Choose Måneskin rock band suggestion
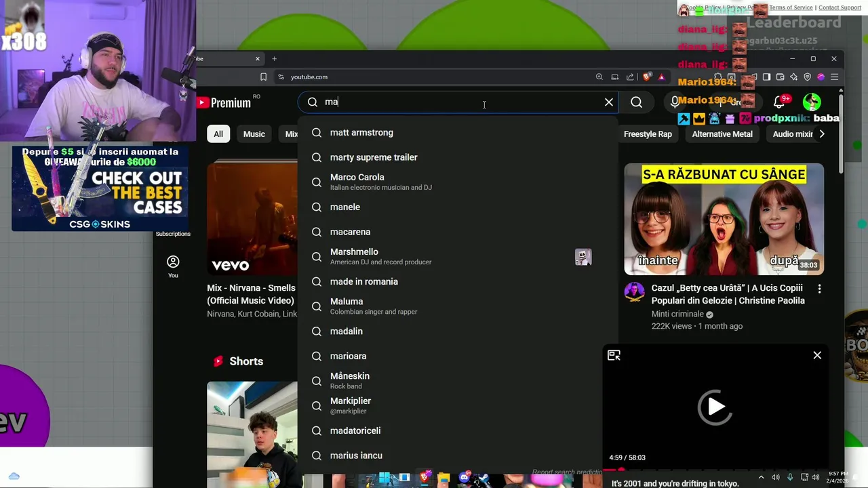Image resolution: width=868 pixels, height=488 pixels. pyautogui.click(x=458, y=381)
